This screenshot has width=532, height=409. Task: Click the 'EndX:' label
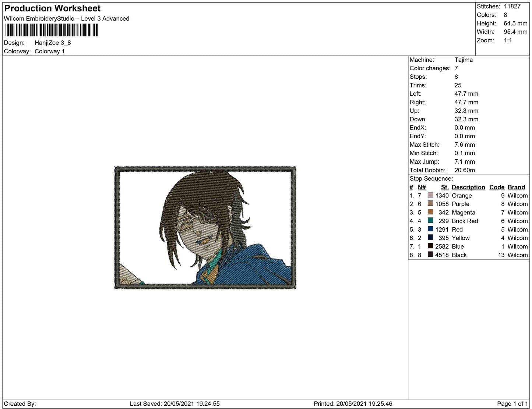[418, 127]
